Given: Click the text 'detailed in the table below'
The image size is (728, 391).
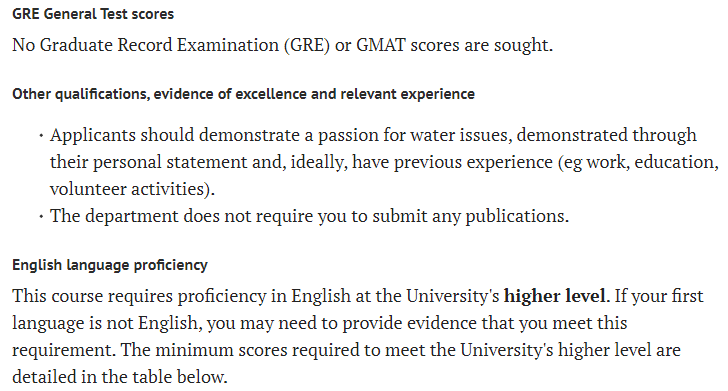Looking at the screenshot, I should click(x=118, y=377).
